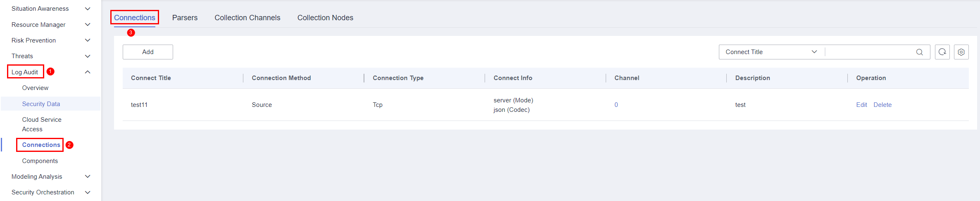980x201 pixels.
Task: Click the search magnifier icon
Action: pyautogui.click(x=919, y=52)
